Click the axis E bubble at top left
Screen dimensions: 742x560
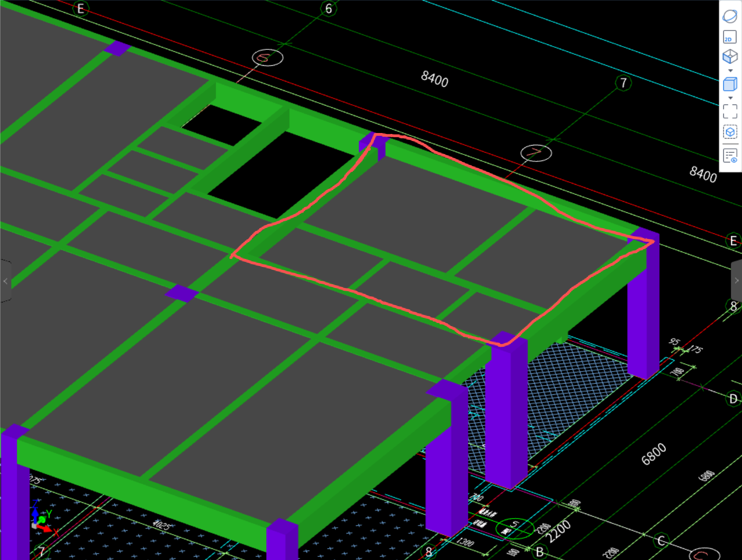81,9
